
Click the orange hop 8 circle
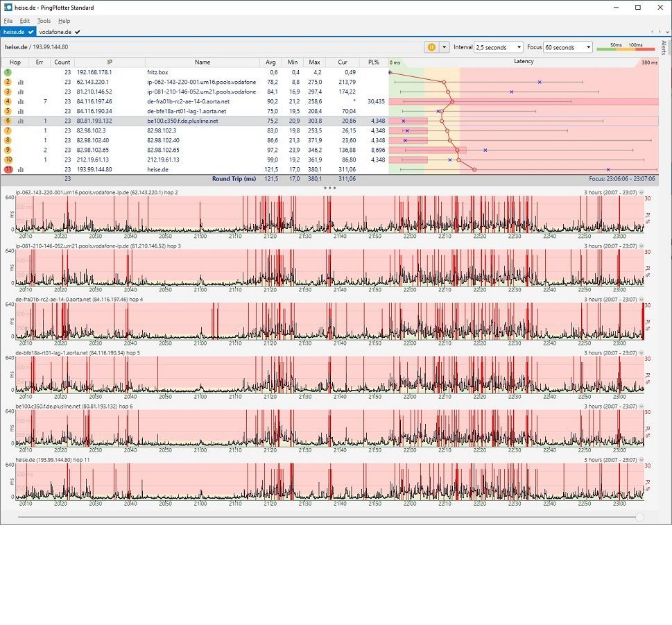coord(8,140)
